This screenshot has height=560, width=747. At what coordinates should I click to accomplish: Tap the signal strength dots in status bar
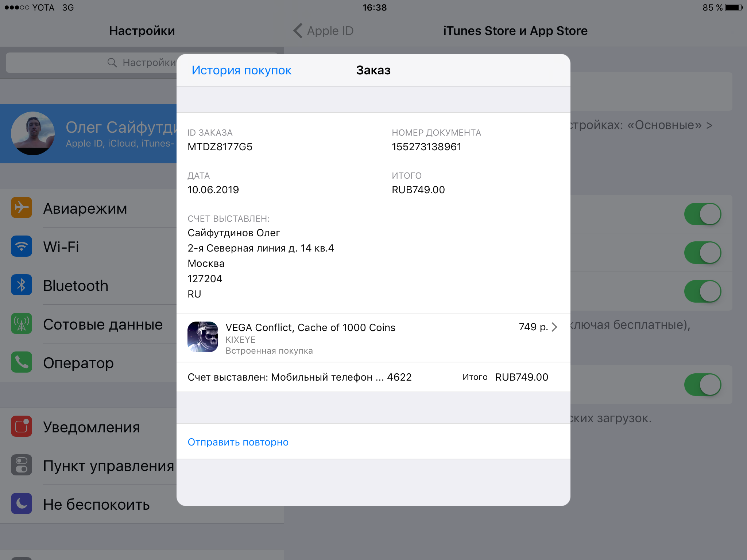click(x=17, y=7)
